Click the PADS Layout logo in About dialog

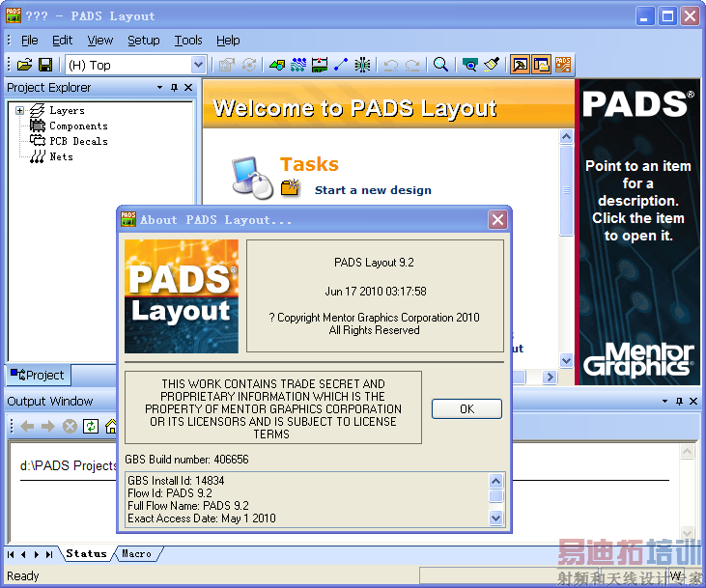[x=182, y=296]
